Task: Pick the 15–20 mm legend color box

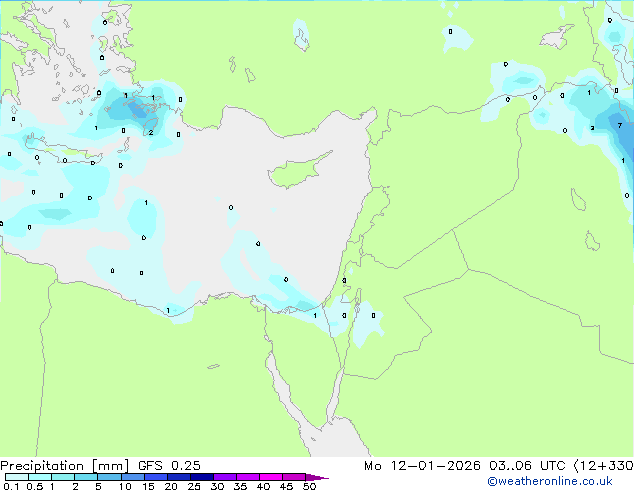Action: [155, 477]
